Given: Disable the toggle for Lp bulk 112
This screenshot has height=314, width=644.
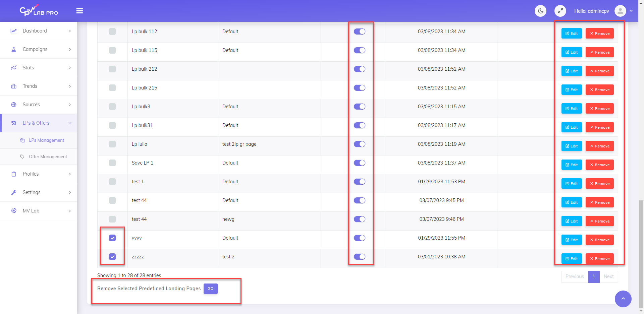Looking at the screenshot, I should [359, 32].
